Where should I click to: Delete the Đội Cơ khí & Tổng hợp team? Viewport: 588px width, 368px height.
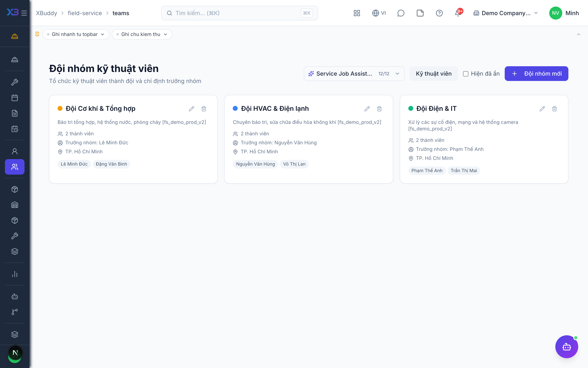coord(204,109)
